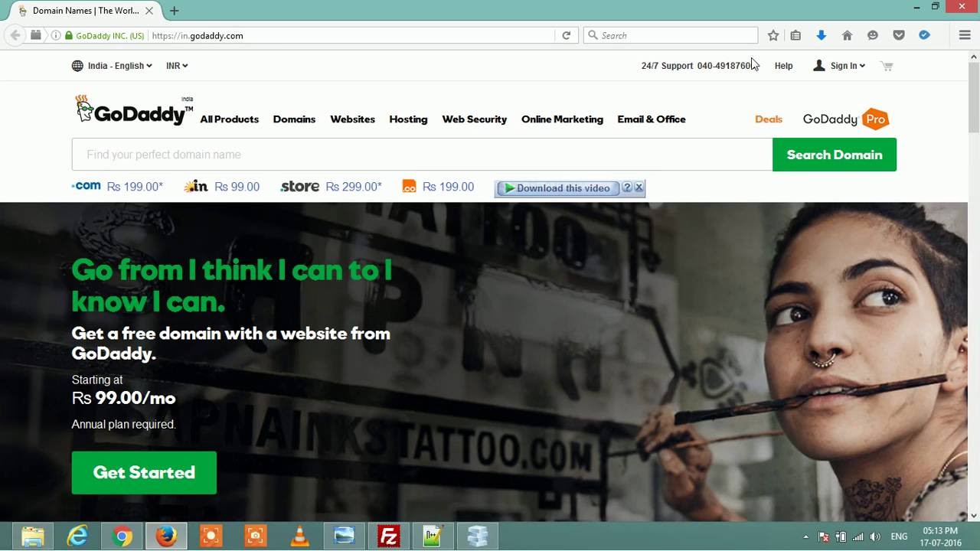980x551 pixels.
Task: Click the Get Started button
Action: 144,472
